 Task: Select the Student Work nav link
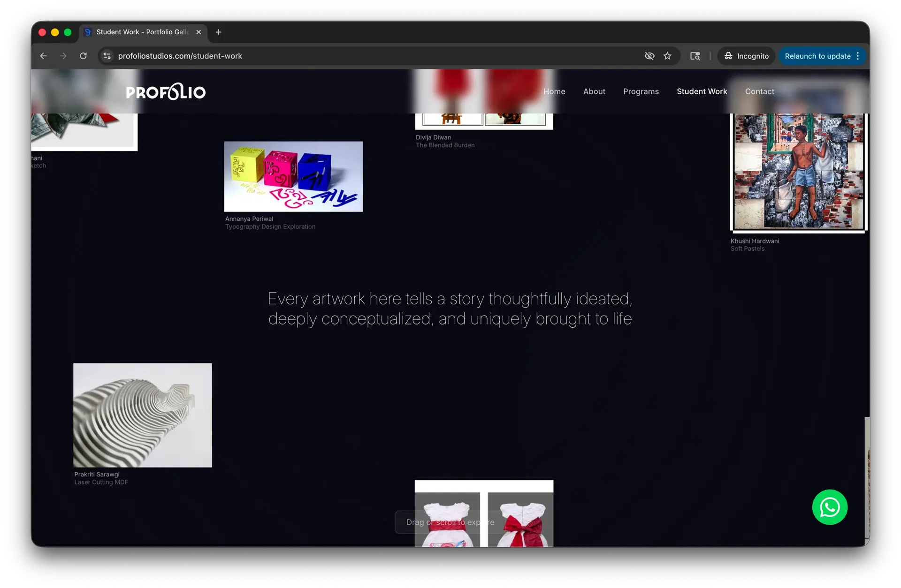tap(702, 91)
